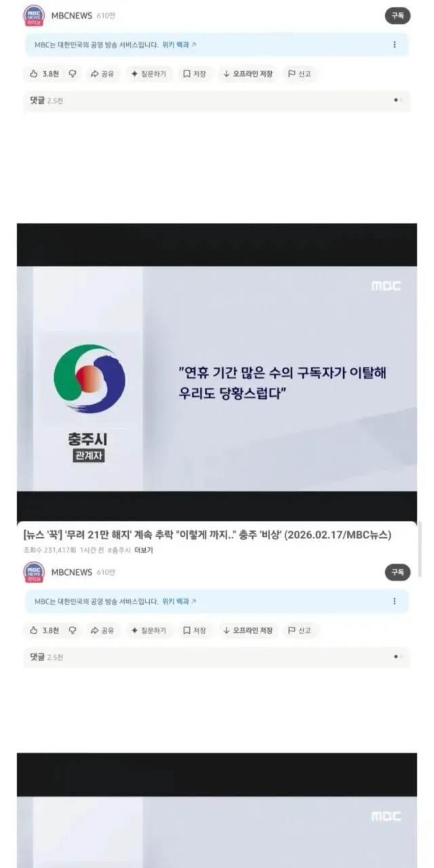Toggle 구독 subscribe button below the video title
This screenshot has width=434, height=868.
point(397,572)
